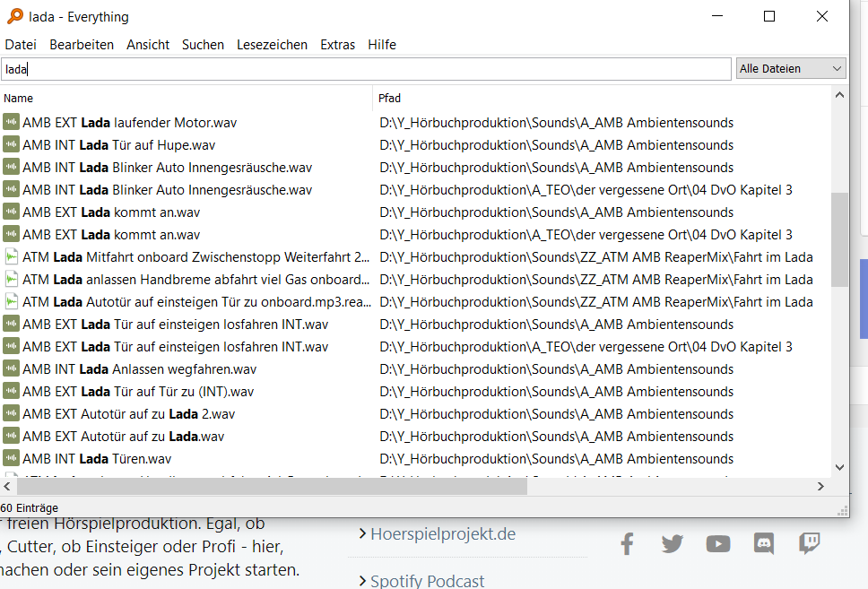Click the wav icon of 'AMB INT Lada Tür auf Hupe.wav'
Image resolution: width=868 pixels, height=589 pixels.
coord(11,144)
